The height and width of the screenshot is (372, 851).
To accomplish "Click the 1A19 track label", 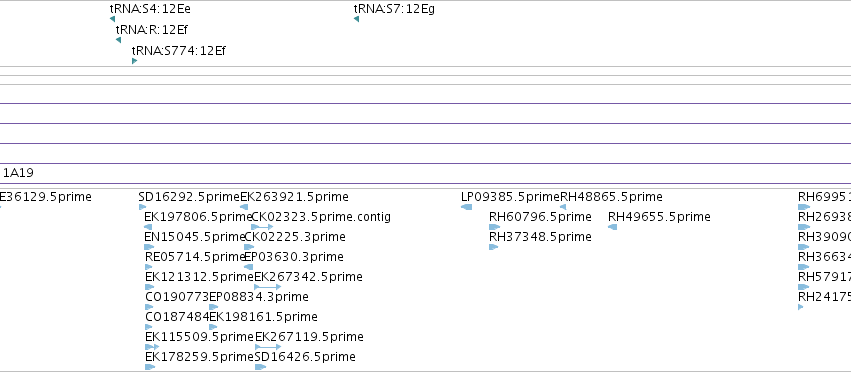I will click(18, 173).
